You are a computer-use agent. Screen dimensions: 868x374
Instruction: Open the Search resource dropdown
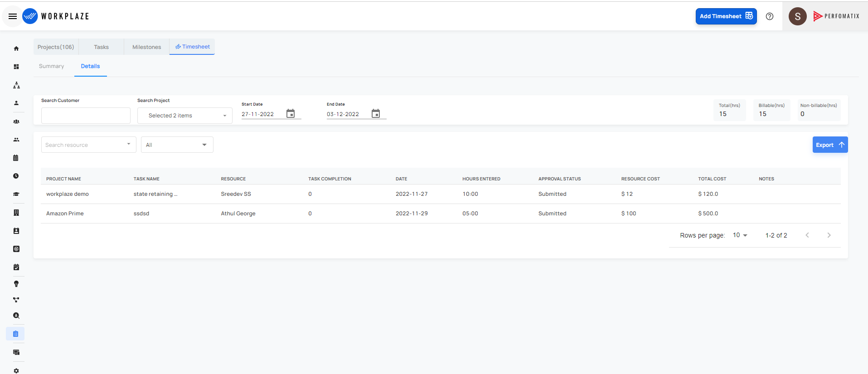pos(89,145)
